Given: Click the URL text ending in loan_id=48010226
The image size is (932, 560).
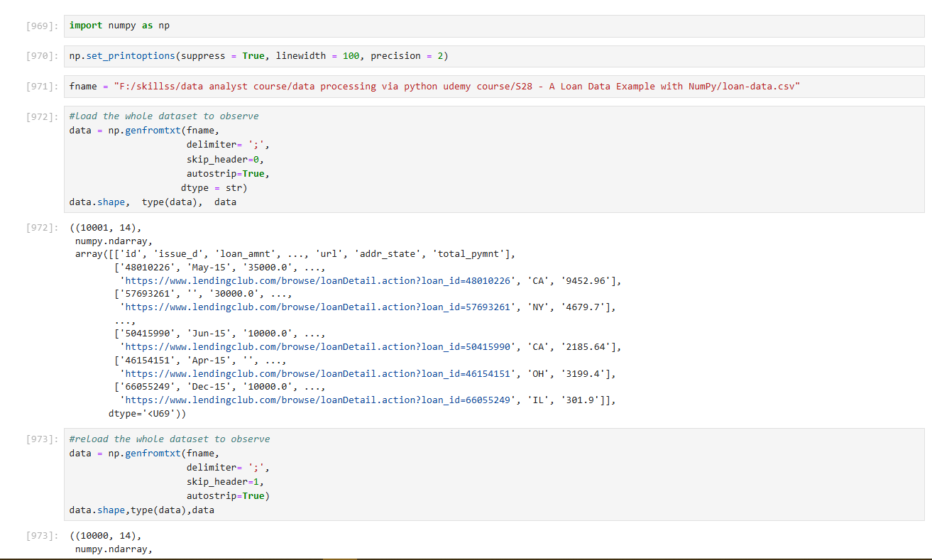Looking at the screenshot, I should [319, 281].
